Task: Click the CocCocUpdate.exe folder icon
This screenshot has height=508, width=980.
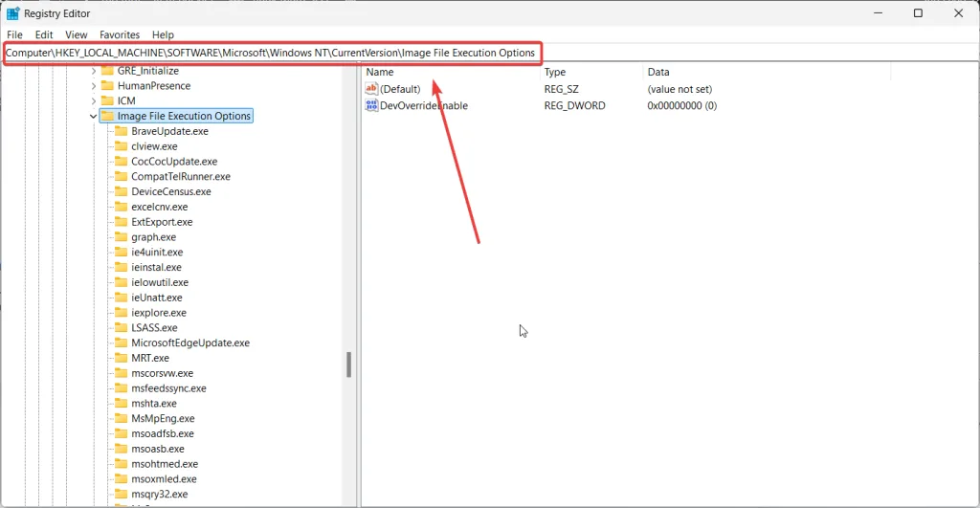Action: 122,162
